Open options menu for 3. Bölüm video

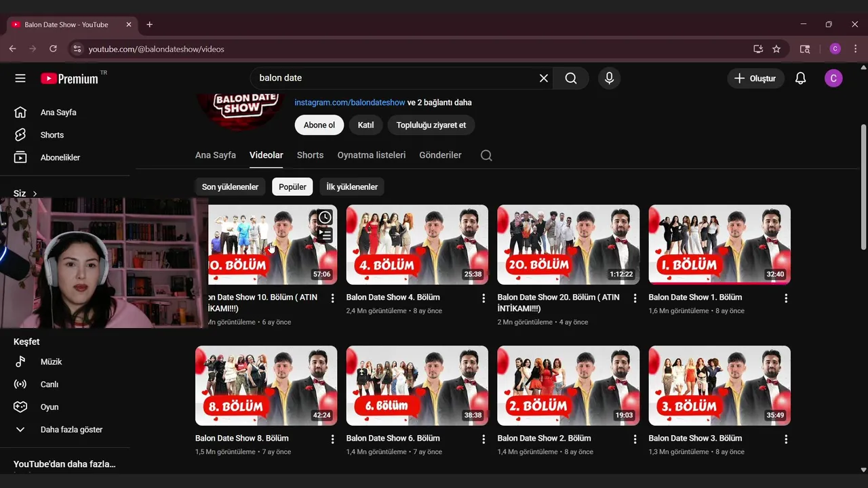[786, 439]
